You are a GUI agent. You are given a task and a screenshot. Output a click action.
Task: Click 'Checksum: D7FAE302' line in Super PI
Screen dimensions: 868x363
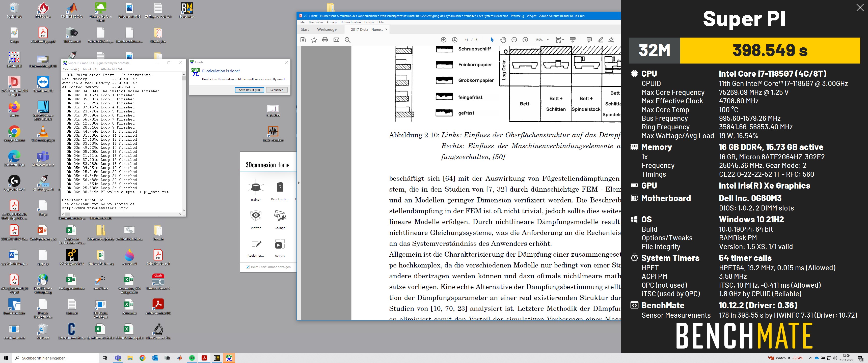pyautogui.click(x=83, y=200)
